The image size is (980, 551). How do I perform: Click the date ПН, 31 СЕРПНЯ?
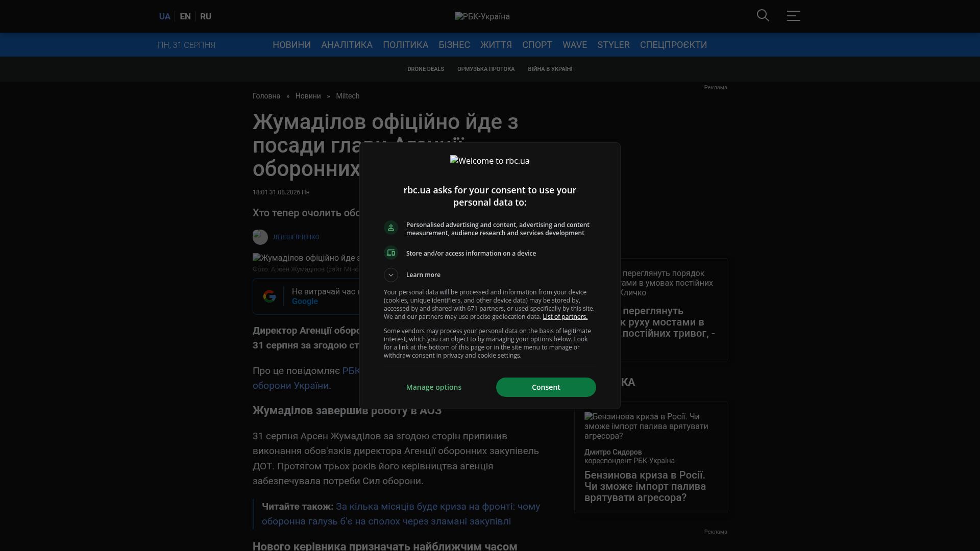tap(186, 45)
